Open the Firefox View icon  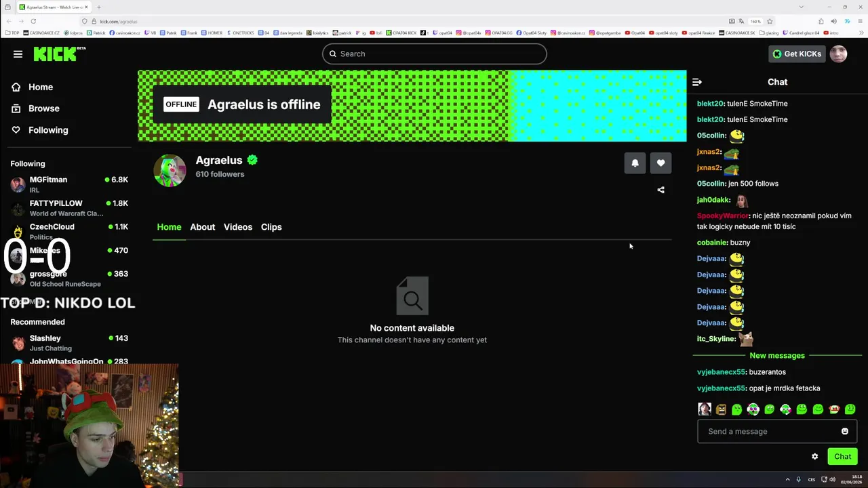[x=7, y=7]
